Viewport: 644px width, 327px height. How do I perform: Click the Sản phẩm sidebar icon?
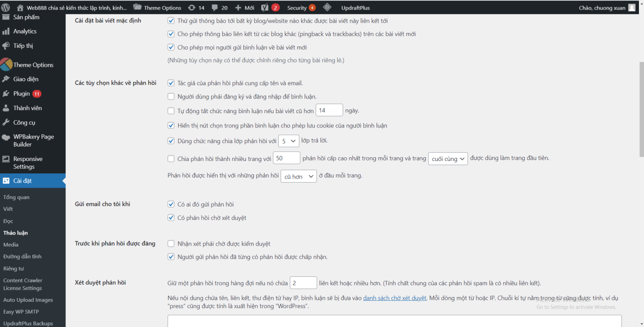coord(6,17)
